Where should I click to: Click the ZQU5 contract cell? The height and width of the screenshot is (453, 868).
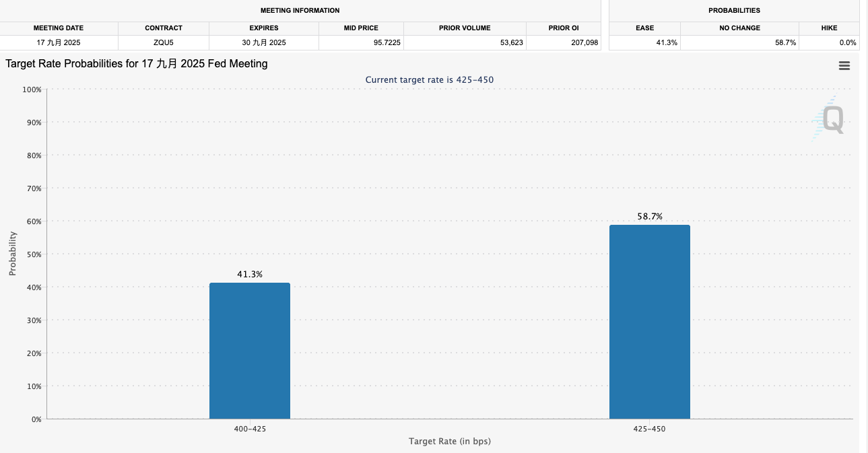click(x=164, y=43)
